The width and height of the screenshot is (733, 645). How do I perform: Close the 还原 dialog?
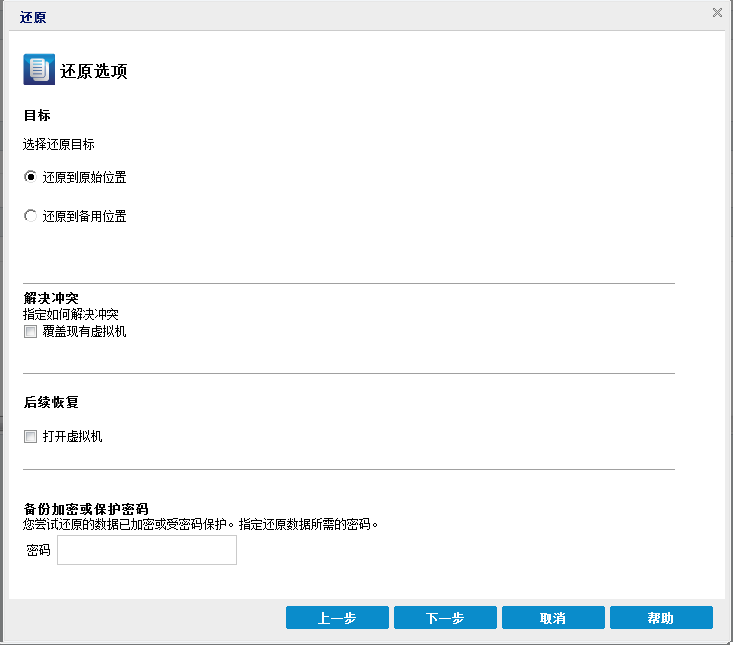pyautogui.click(x=717, y=13)
